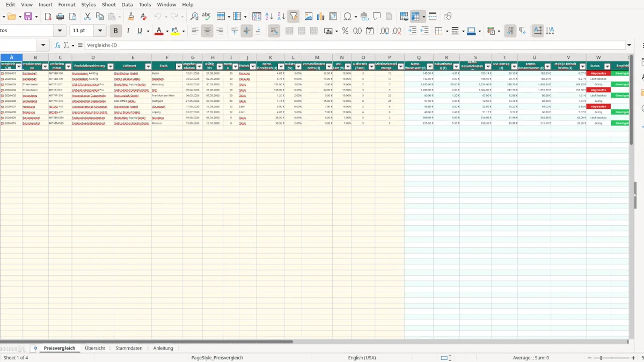Clone formatting with the paintbrush icon
The image size is (644, 362).
tap(131, 17)
